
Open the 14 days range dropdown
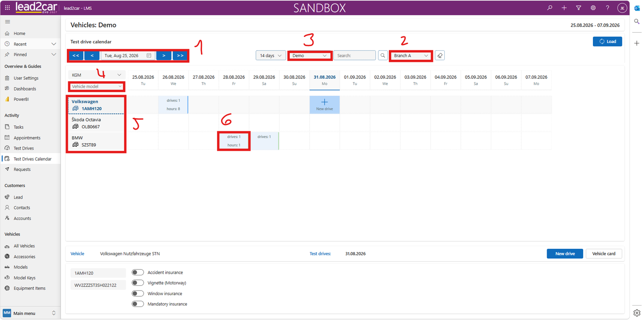click(x=271, y=55)
